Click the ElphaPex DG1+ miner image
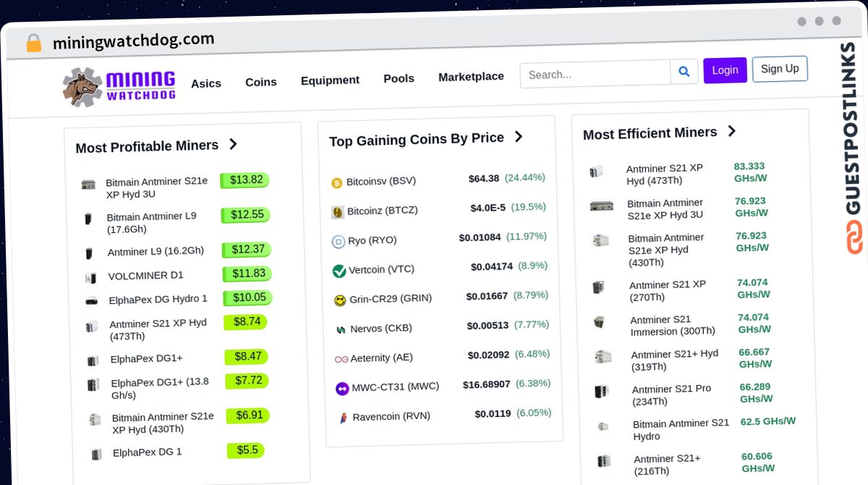 pyautogui.click(x=93, y=360)
